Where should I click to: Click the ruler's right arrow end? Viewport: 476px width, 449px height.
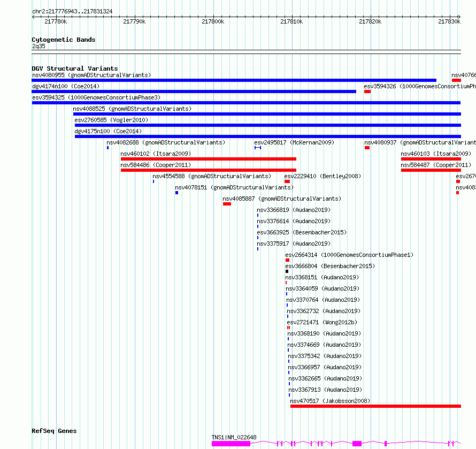pos(459,17)
